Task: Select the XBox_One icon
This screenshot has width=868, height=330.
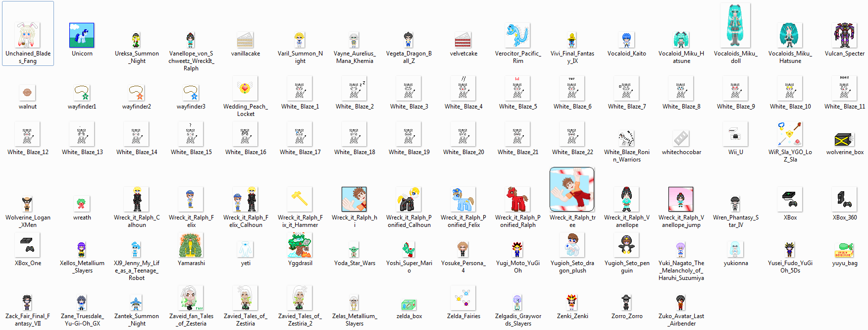Action: point(28,245)
